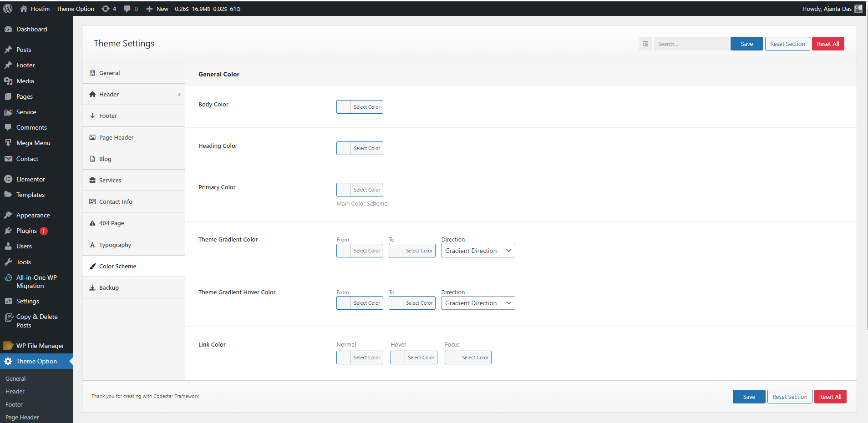Click the top Save button

(x=746, y=44)
